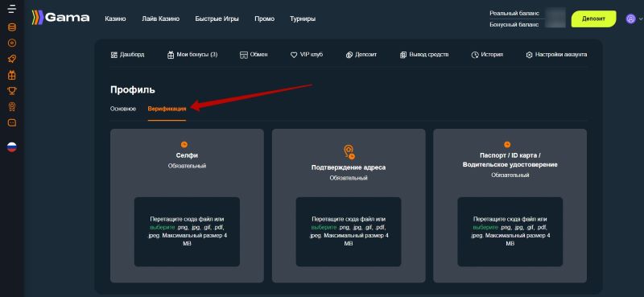Open the trophy tournaments sidebar icon

[x=12, y=91]
